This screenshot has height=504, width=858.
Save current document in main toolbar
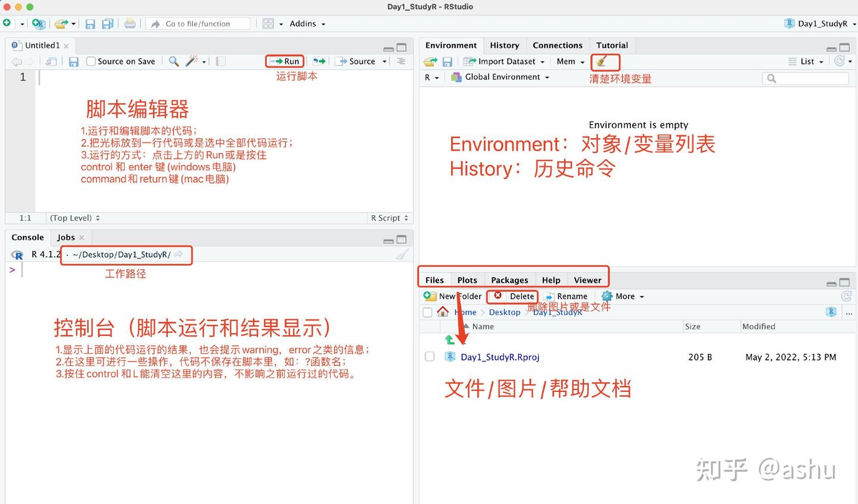(x=90, y=24)
